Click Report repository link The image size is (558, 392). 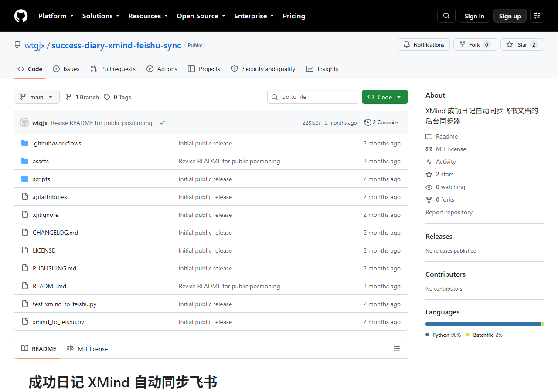(x=449, y=212)
